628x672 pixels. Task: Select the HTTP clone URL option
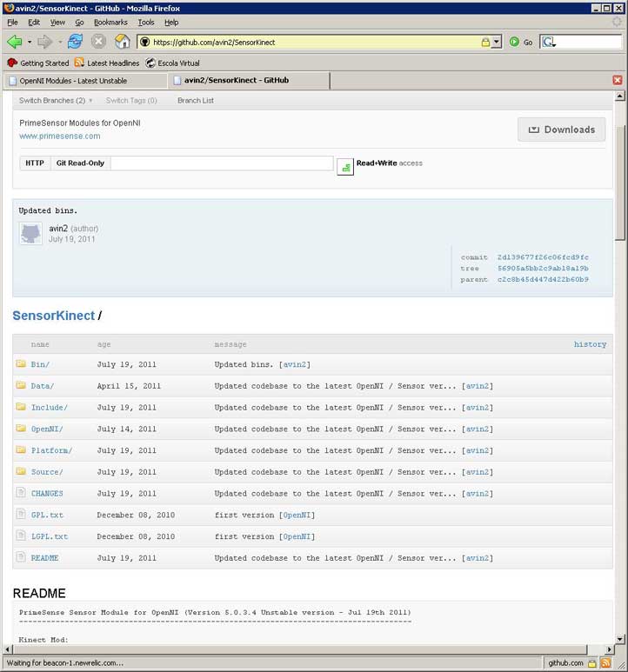35,163
